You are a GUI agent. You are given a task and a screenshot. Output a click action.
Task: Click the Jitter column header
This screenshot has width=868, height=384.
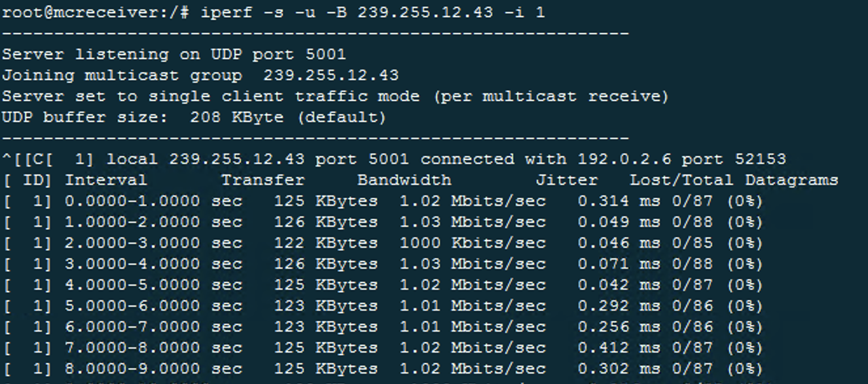(x=566, y=180)
